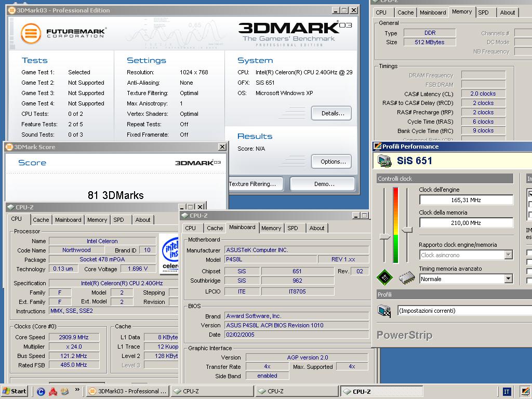
Task: Click the Package value Socket 478 mPGA
Action: click(x=102, y=259)
